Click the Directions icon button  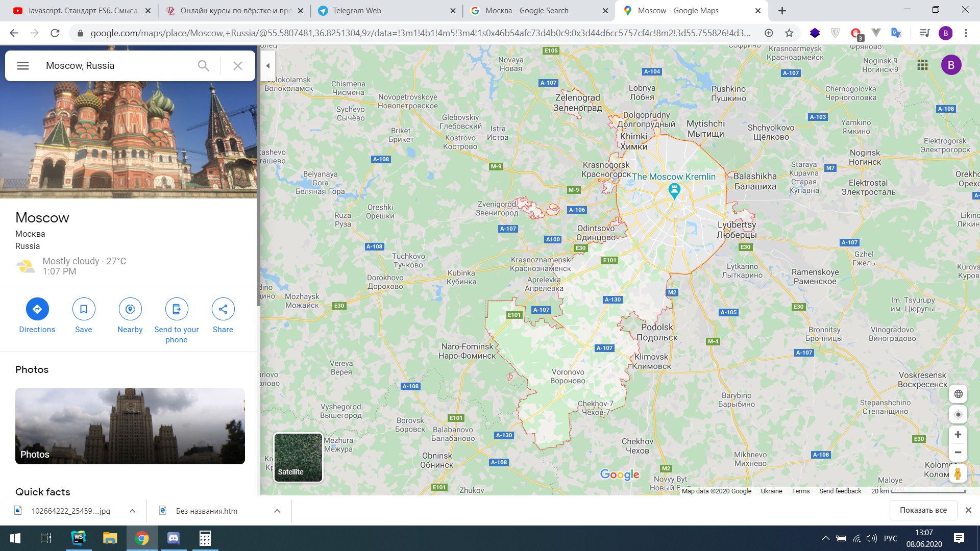tap(37, 309)
